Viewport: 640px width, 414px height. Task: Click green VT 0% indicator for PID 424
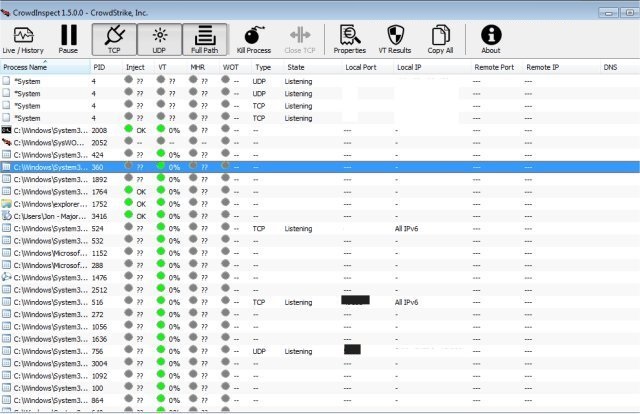pos(161,153)
